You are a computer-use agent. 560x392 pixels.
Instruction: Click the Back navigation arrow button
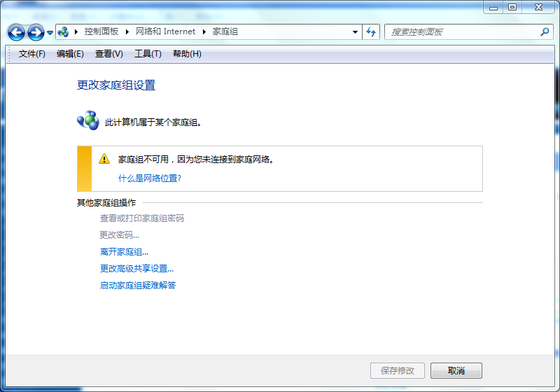(x=17, y=32)
